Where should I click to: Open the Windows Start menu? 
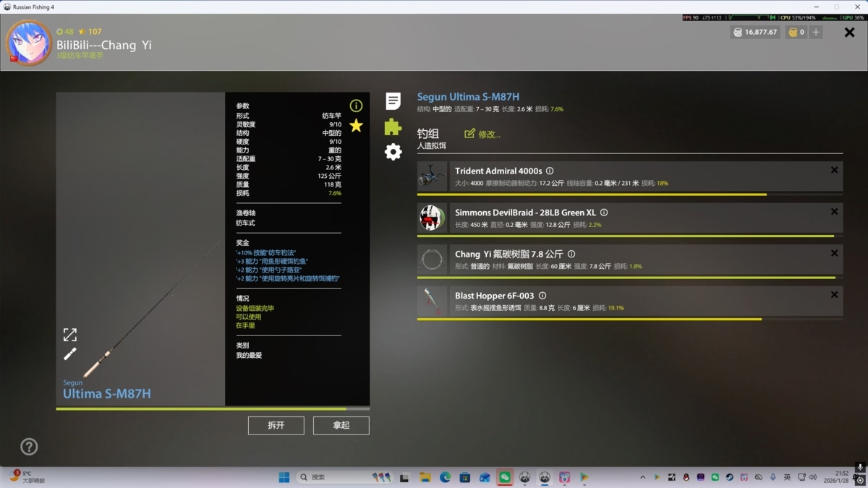click(x=284, y=477)
